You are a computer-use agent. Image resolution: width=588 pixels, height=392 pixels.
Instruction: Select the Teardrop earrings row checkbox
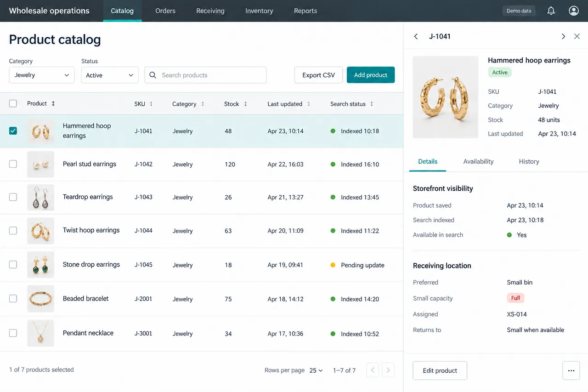(13, 197)
